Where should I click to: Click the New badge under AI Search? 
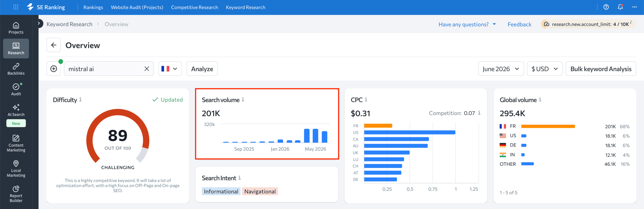(16, 123)
